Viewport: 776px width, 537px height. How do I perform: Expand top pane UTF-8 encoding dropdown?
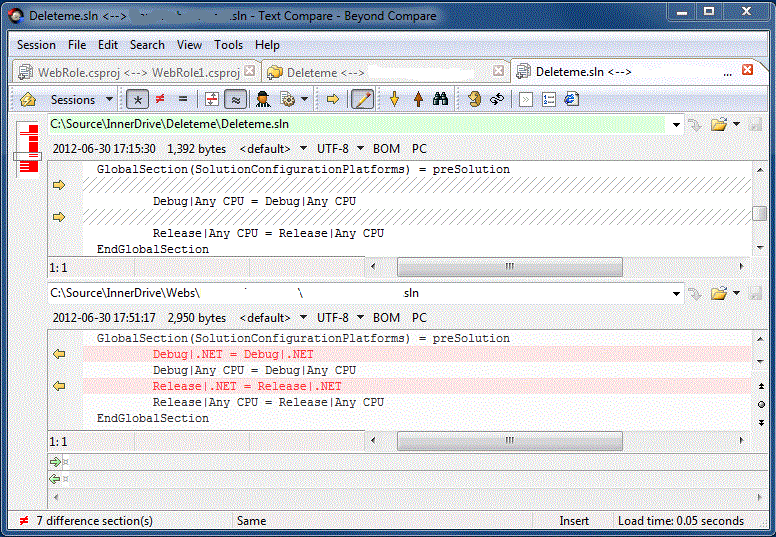[x=340, y=149]
